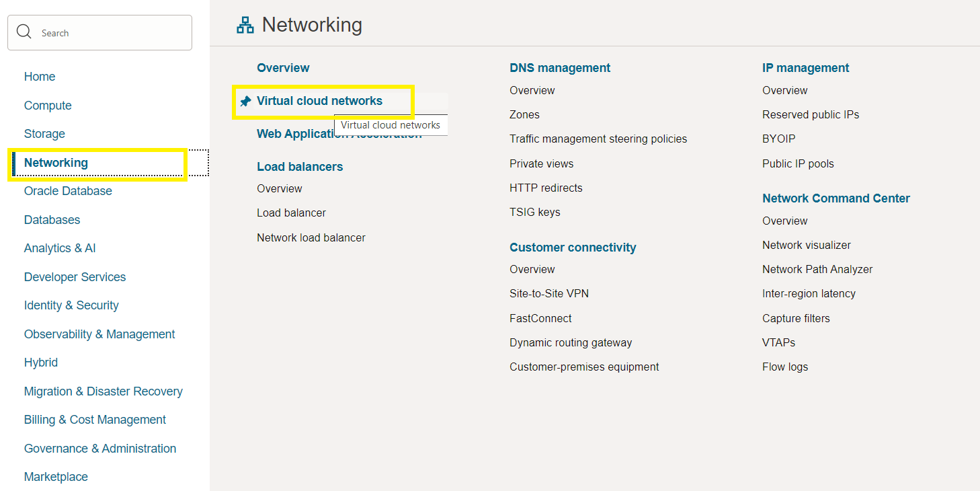
Task: Select Developer Services in the menu
Action: [x=75, y=277]
